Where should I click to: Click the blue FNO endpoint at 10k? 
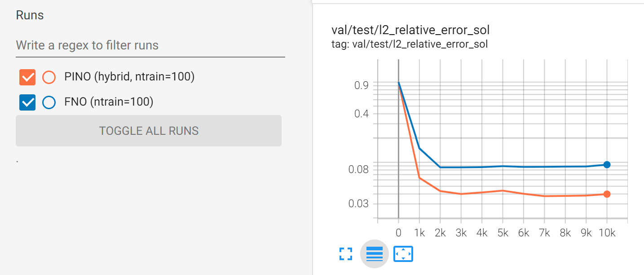pyautogui.click(x=607, y=164)
